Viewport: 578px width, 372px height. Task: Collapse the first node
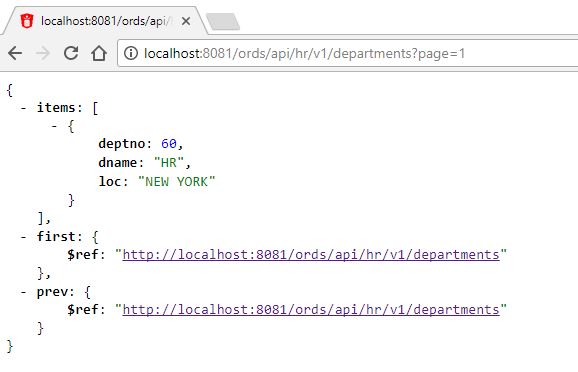point(24,237)
